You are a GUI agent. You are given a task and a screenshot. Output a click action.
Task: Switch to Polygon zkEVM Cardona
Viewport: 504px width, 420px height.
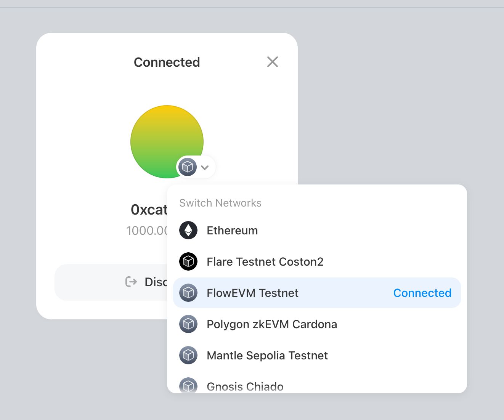point(317,324)
